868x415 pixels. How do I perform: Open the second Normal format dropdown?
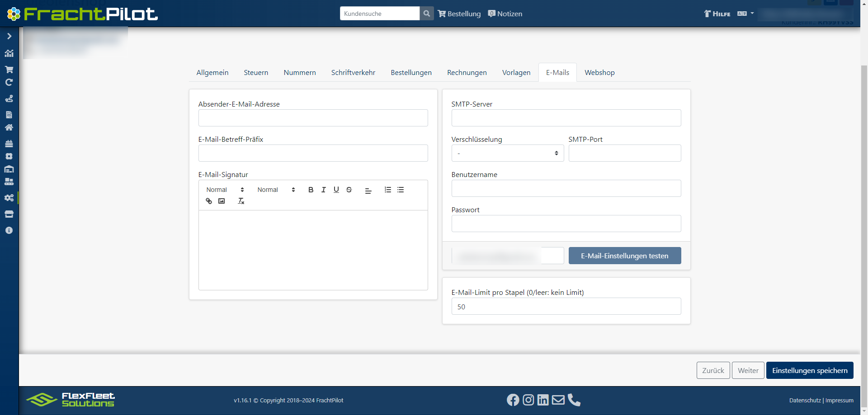click(276, 190)
